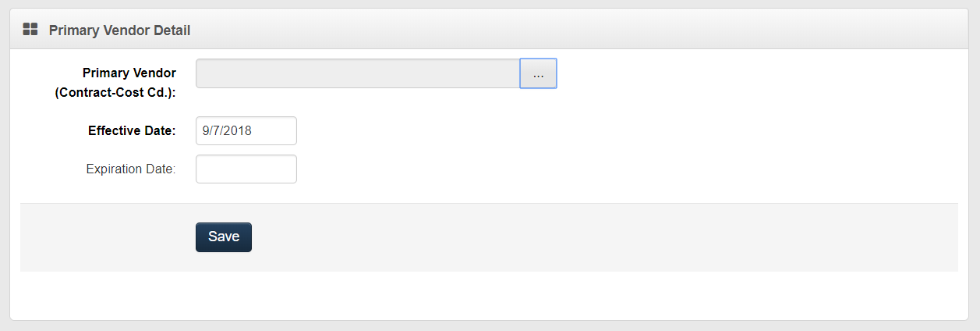Click the white area below the Save strip
The height and width of the screenshot is (331, 980).
pos(490,295)
